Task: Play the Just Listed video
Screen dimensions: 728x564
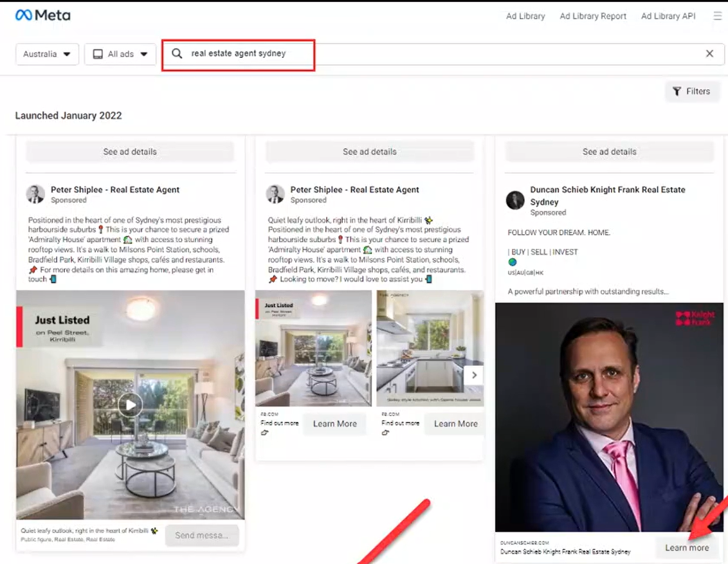Action: point(131,405)
